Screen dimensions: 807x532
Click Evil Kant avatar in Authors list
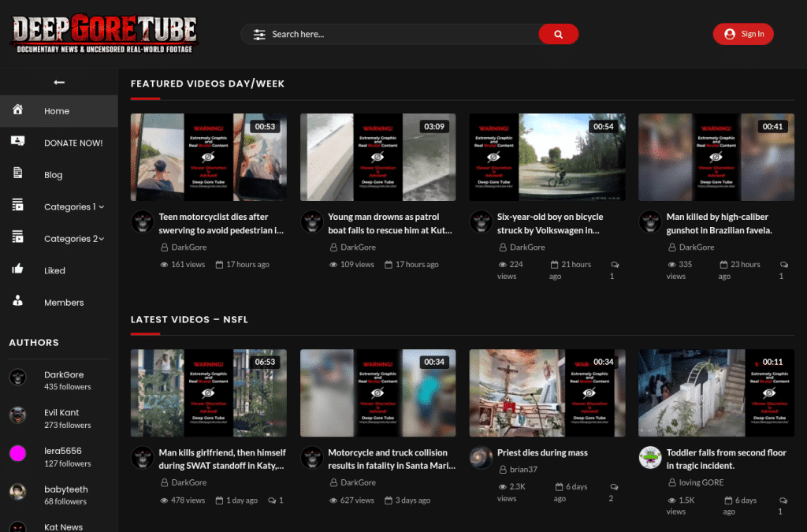(x=17, y=415)
